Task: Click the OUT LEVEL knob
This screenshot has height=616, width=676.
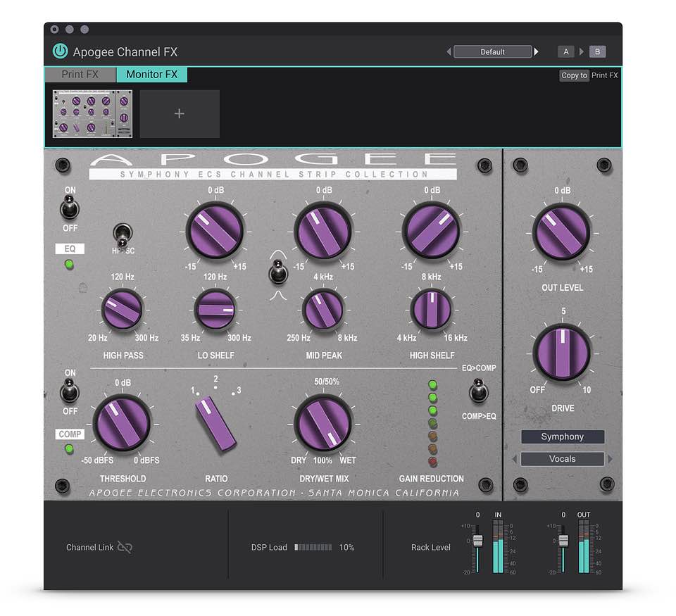Action: pyautogui.click(x=562, y=232)
